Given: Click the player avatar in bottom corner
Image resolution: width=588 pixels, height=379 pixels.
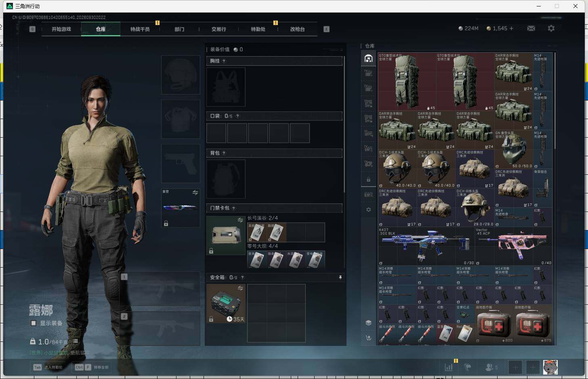Looking at the screenshot, I should (x=550, y=367).
